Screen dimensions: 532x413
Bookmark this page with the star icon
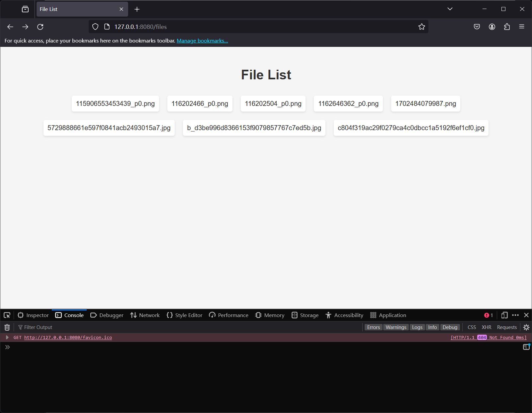421,27
